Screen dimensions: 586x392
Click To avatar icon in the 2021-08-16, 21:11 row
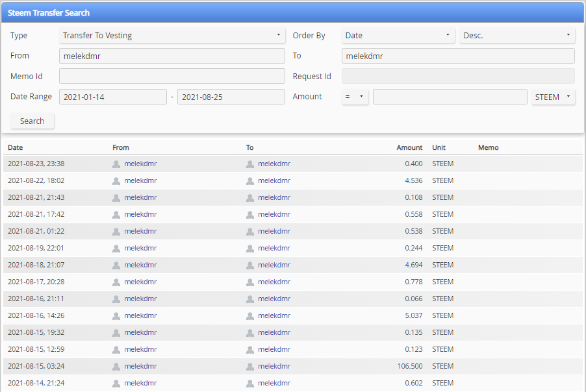(x=250, y=299)
